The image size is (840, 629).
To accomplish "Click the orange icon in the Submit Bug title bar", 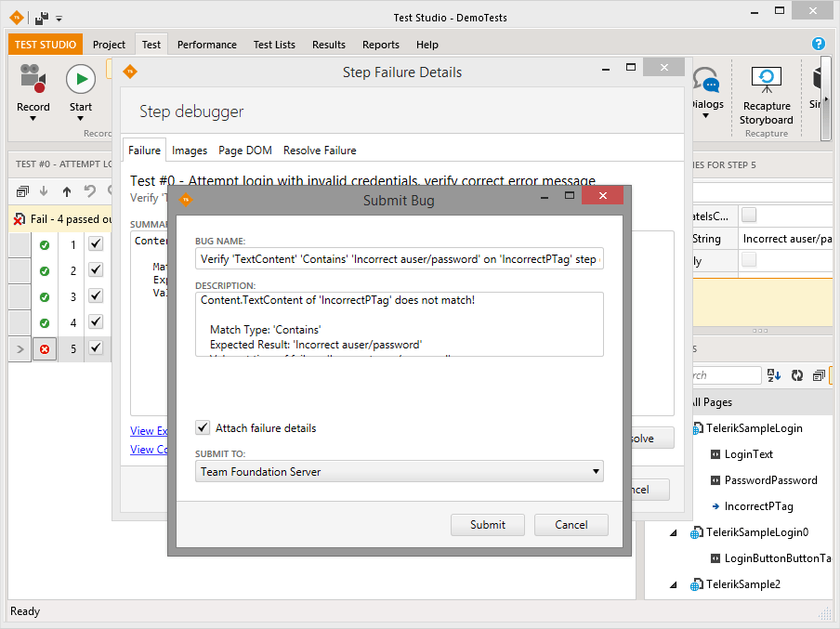I will pyautogui.click(x=186, y=200).
